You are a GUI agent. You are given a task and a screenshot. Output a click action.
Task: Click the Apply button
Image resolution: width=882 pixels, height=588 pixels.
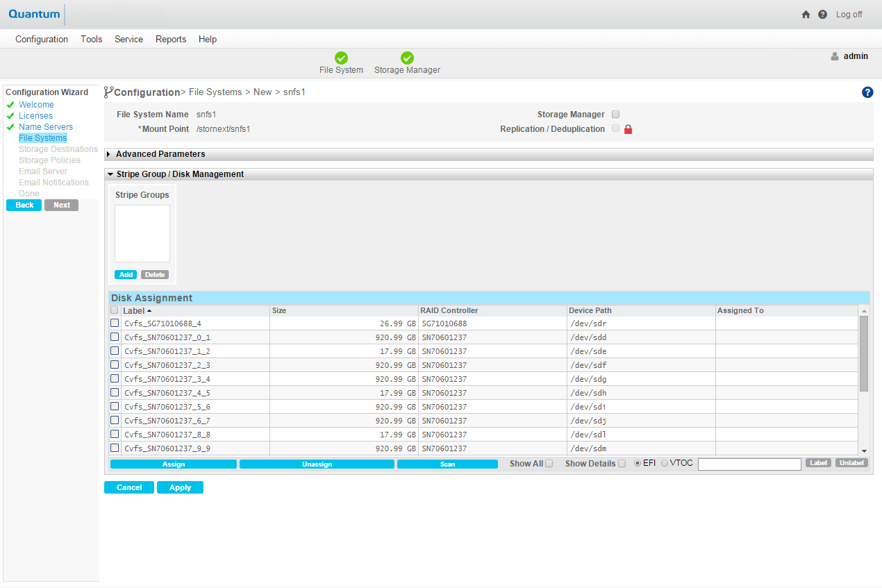click(x=180, y=487)
